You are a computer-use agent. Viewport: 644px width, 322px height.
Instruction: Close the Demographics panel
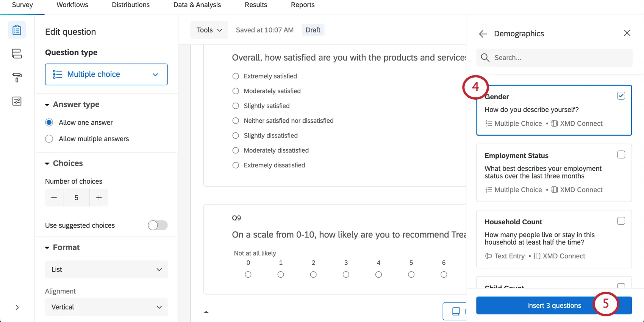[627, 33]
